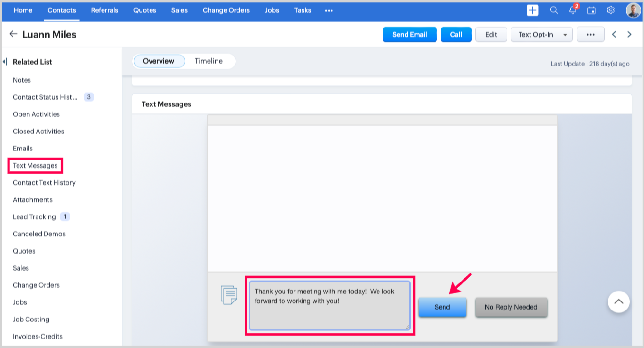Open the more modules ellipsis in navigation bar

(329, 10)
